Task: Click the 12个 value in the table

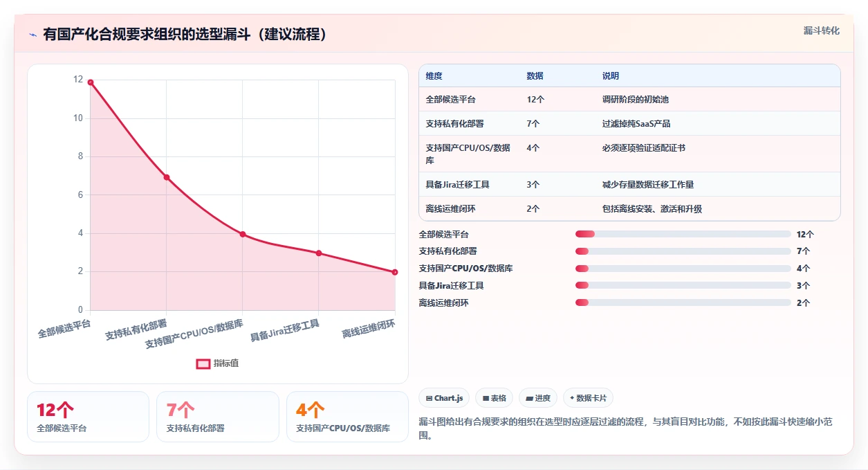Action: [x=536, y=100]
